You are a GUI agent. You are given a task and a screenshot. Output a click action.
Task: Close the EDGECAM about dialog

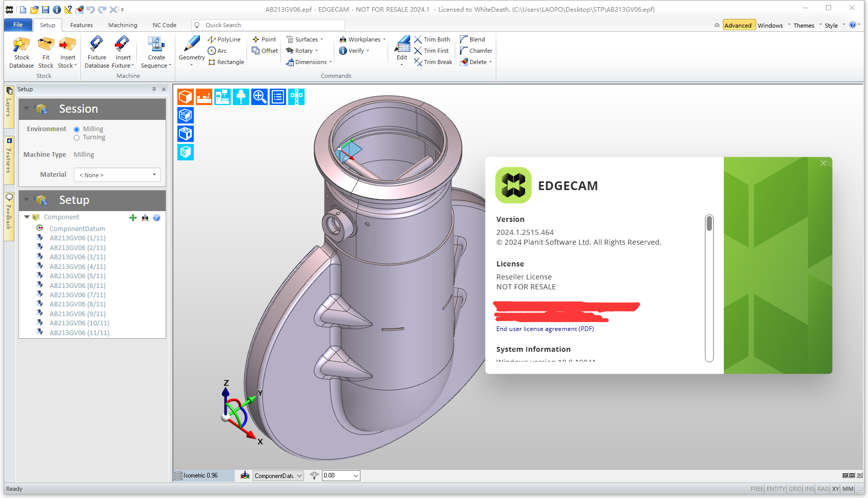coord(823,163)
